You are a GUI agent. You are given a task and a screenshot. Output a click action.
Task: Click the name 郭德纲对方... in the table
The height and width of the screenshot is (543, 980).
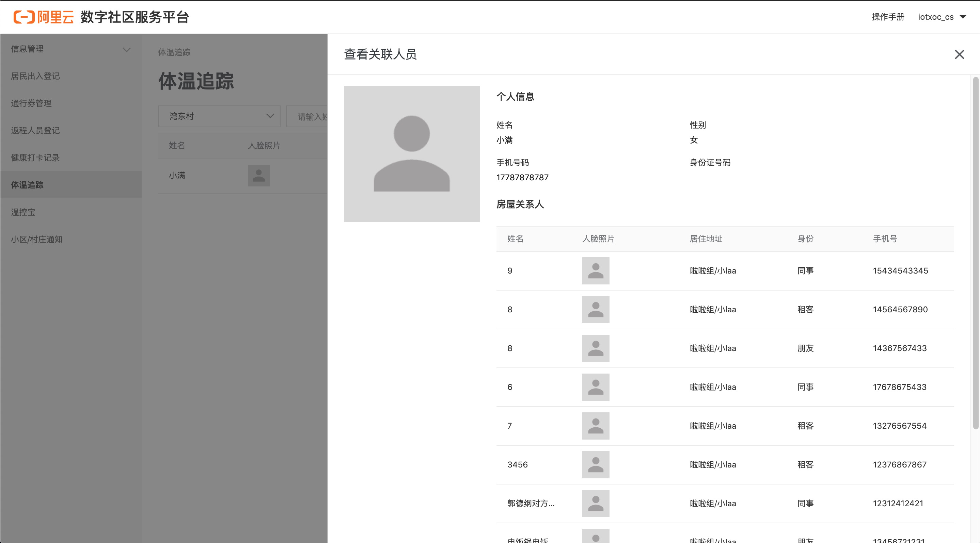point(531,504)
